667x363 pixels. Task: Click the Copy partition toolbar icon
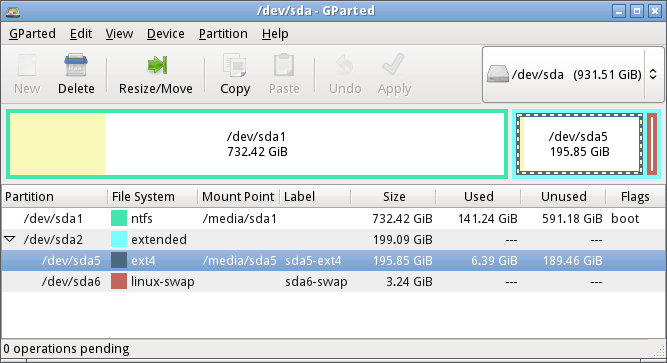click(234, 66)
